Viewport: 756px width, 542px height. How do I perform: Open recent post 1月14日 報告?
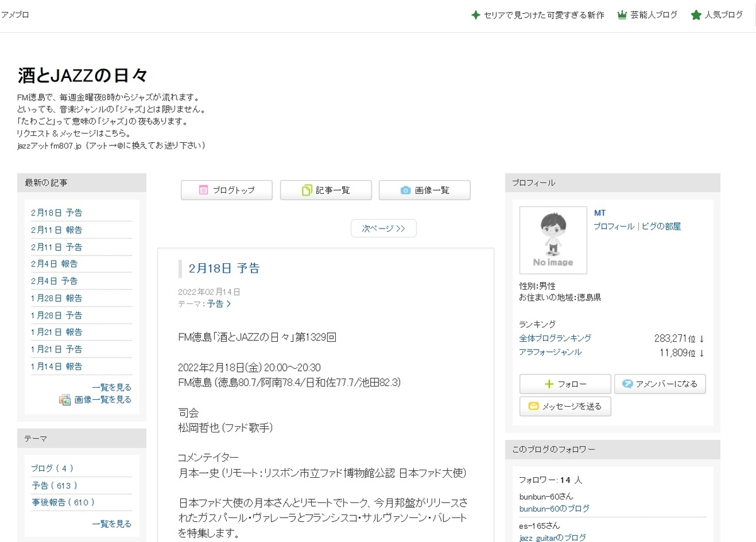[57, 366]
